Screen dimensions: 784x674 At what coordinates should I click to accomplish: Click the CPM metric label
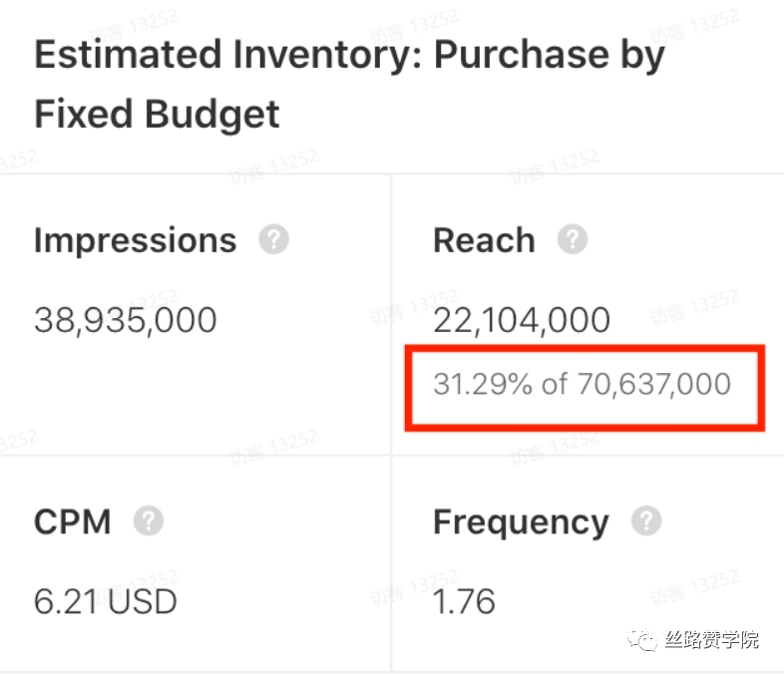[72, 521]
